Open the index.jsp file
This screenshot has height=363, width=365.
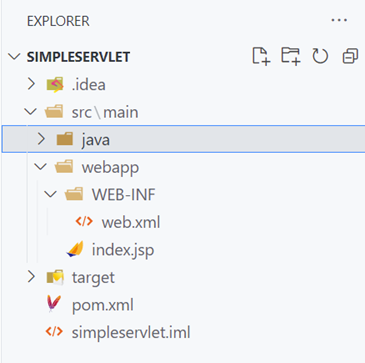[123, 250]
